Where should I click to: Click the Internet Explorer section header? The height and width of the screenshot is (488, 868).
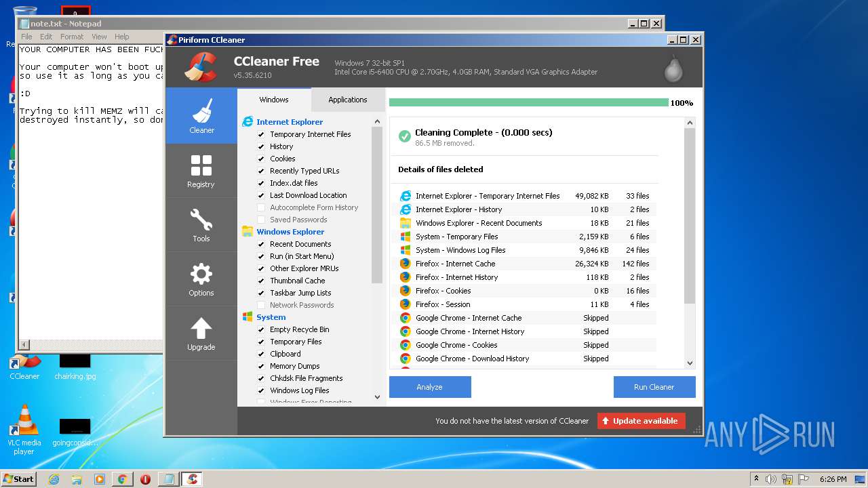(x=290, y=122)
